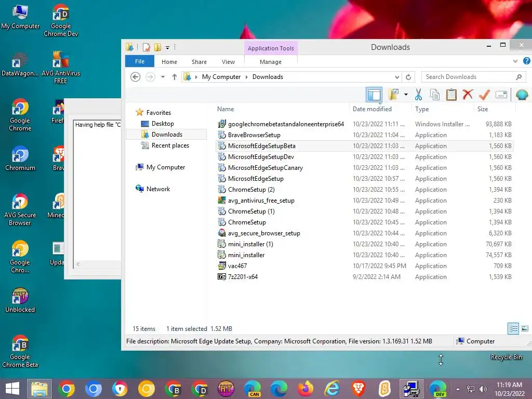Click the Paste clipboard icon
Image resolution: width=532 pixels, height=399 pixels.
pos(451,95)
